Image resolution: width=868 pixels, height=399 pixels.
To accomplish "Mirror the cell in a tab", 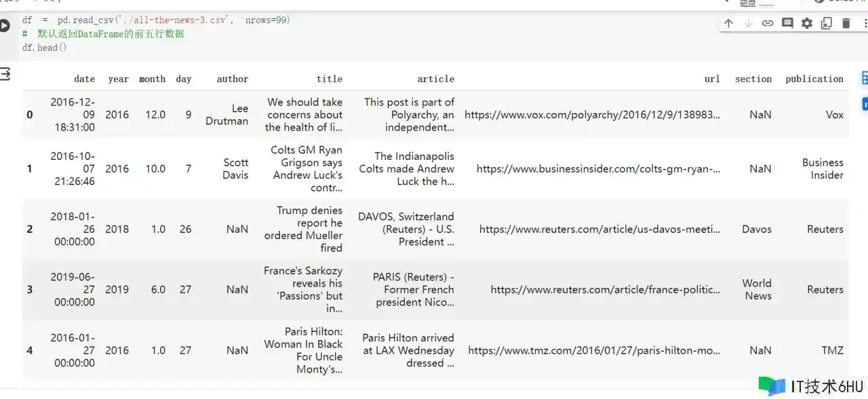I will pyautogui.click(x=827, y=24).
